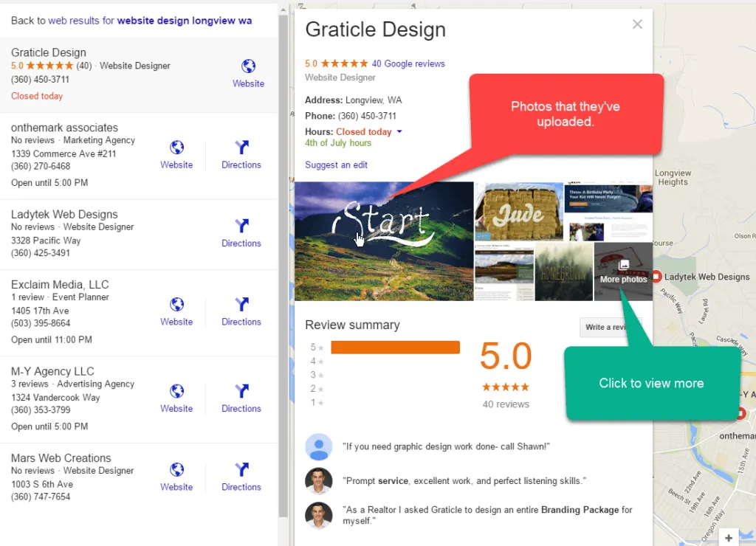Open onthemark associates Website globe icon
The height and width of the screenshot is (546, 756).
pos(176,147)
